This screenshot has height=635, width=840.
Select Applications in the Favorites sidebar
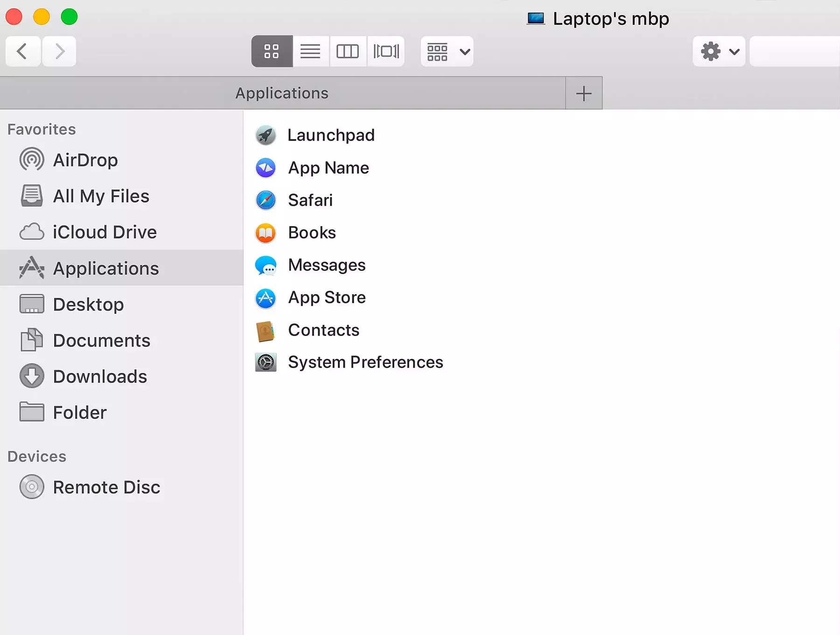click(x=122, y=268)
